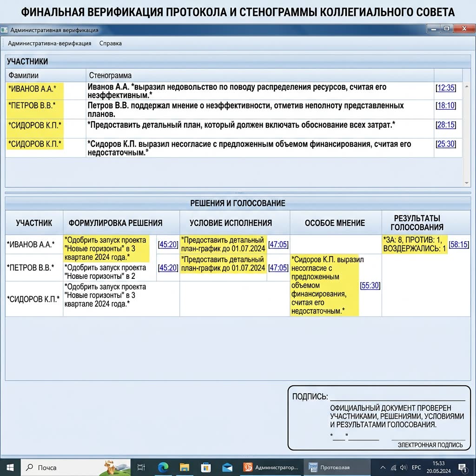Viewport: 476px width, 476px height.
Task: Open the [12:35] timestamp link
Action: coord(446,88)
